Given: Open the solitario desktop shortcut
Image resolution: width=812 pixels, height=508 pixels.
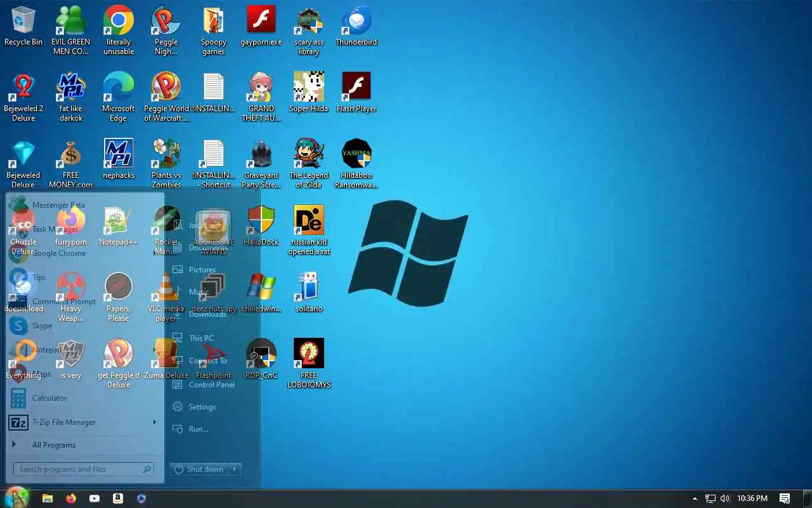Looking at the screenshot, I should tap(309, 293).
